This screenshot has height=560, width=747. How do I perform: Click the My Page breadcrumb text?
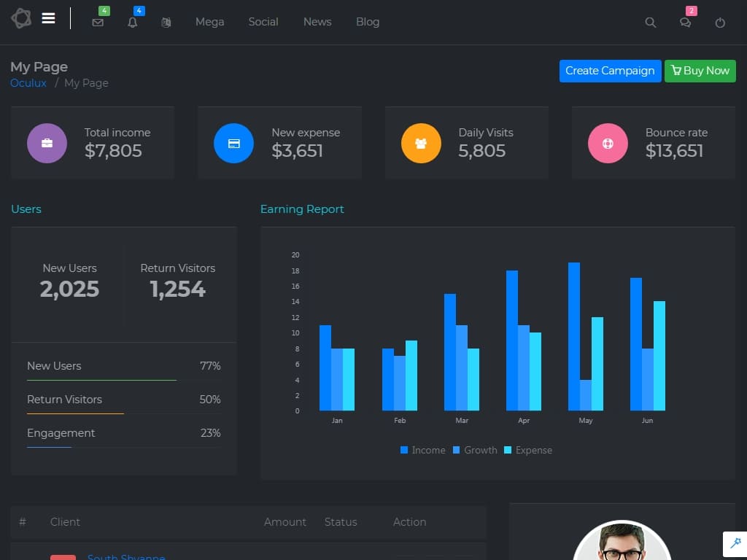[x=86, y=83]
